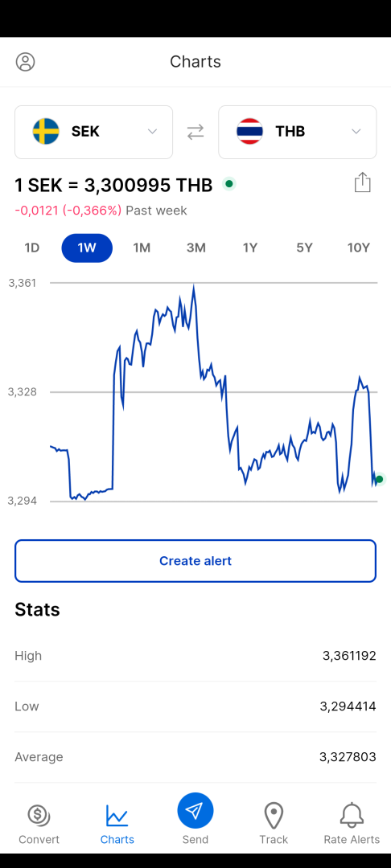391x868 pixels.
Task: Tap the Send paper plane button
Action: (195, 810)
